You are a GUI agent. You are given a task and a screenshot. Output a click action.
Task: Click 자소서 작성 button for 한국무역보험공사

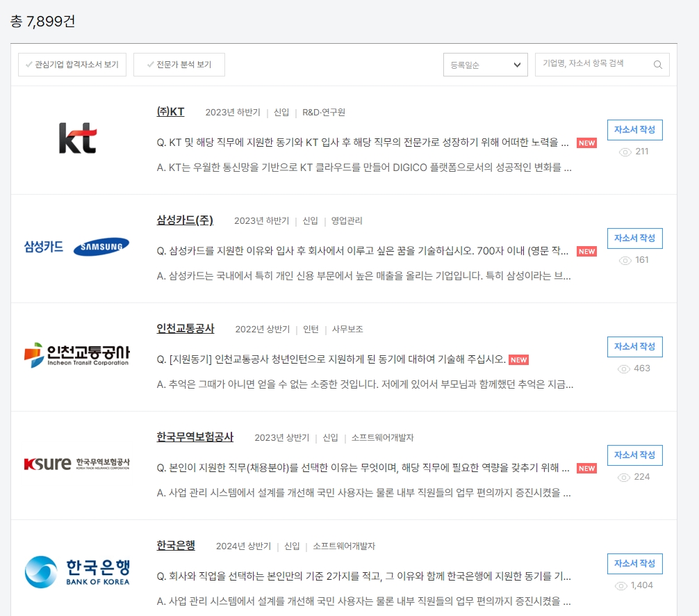(x=635, y=455)
